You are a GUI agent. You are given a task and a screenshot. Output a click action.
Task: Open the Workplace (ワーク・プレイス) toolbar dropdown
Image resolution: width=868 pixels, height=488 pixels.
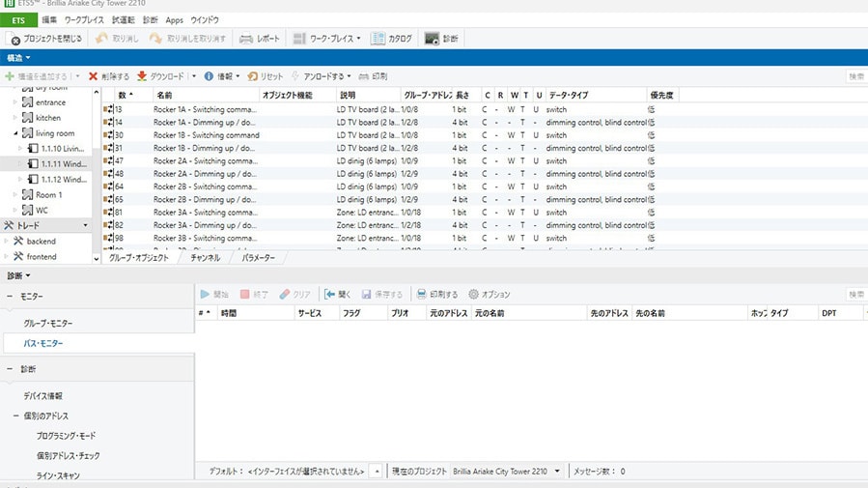pyautogui.click(x=359, y=40)
